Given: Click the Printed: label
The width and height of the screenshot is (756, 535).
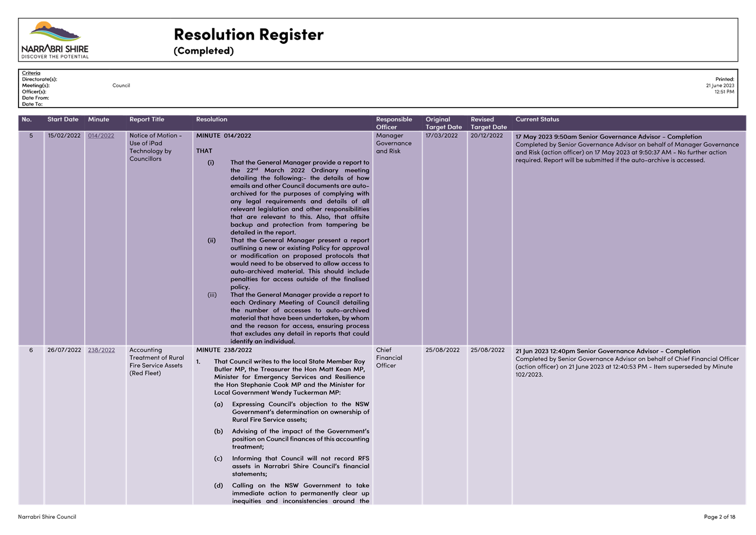Looking at the screenshot, I should pyautogui.click(x=725, y=79).
